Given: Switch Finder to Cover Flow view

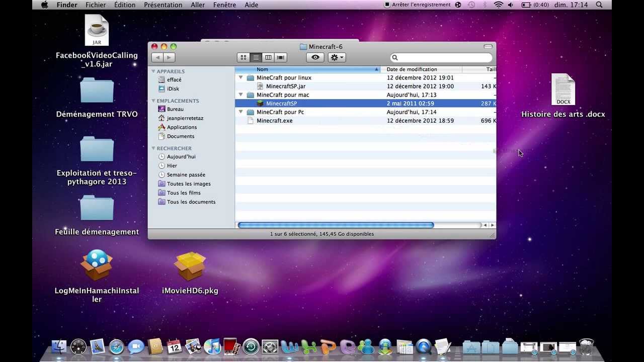Looking at the screenshot, I should pyautogui.click(x=281, y=58).
